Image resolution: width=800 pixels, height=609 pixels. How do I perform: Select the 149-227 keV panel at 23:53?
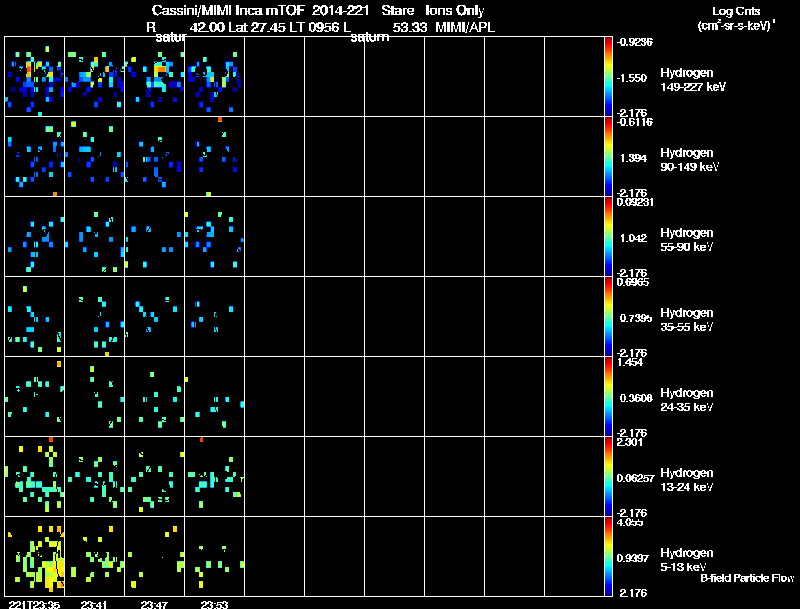click(x=214, y=77)
